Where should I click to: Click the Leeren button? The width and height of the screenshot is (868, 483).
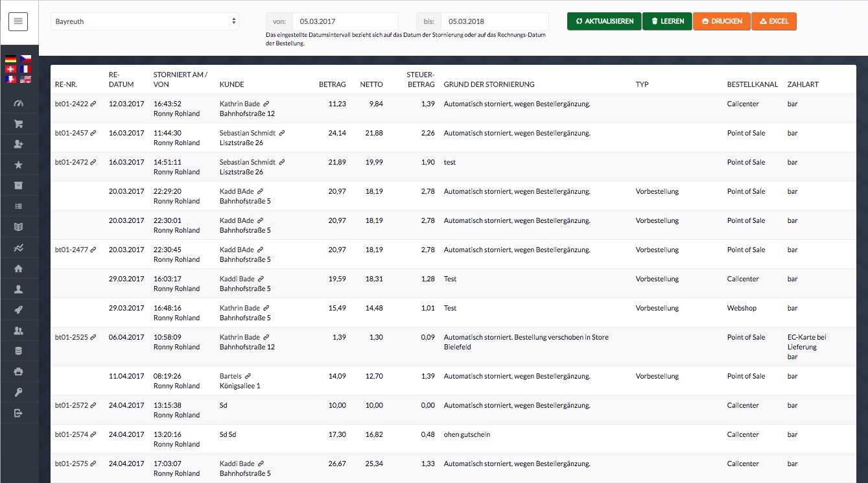pos(667,21)
